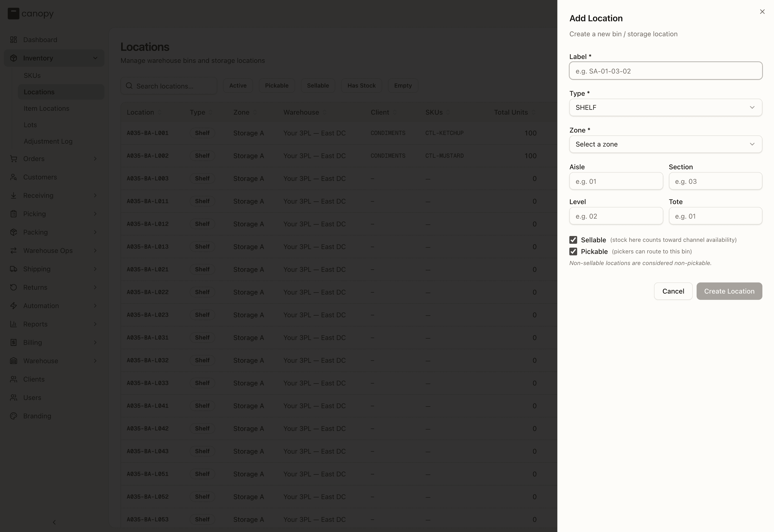This screenshot has width=774, height=532.
Task: Open the Item Locations submenu item
Action: point(61,108)
